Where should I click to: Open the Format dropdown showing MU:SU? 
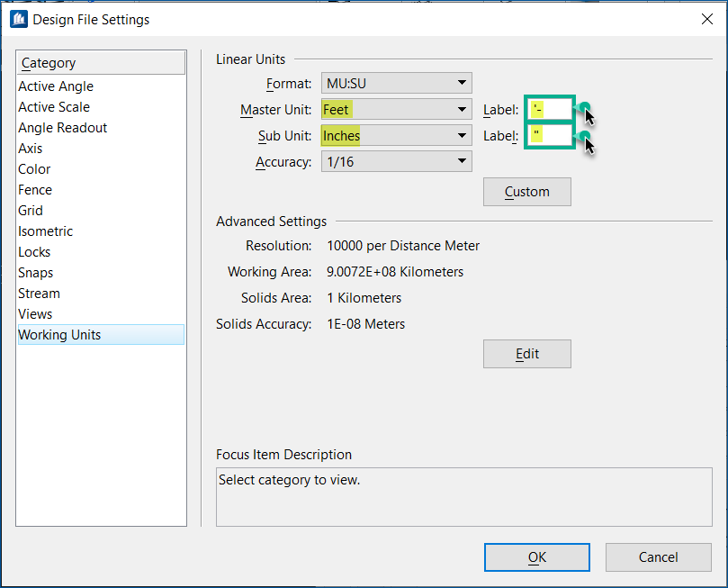pyautogui.click(x=397, y=83)
